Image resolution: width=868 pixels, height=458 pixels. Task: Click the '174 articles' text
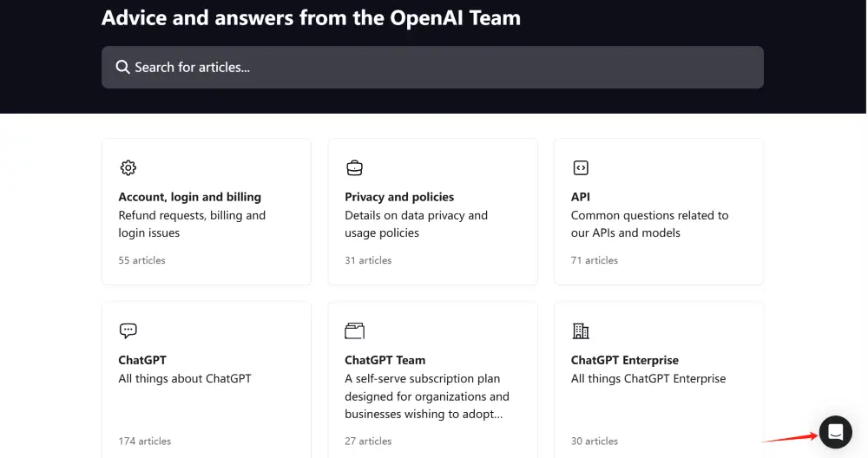[x=144, y=441]
